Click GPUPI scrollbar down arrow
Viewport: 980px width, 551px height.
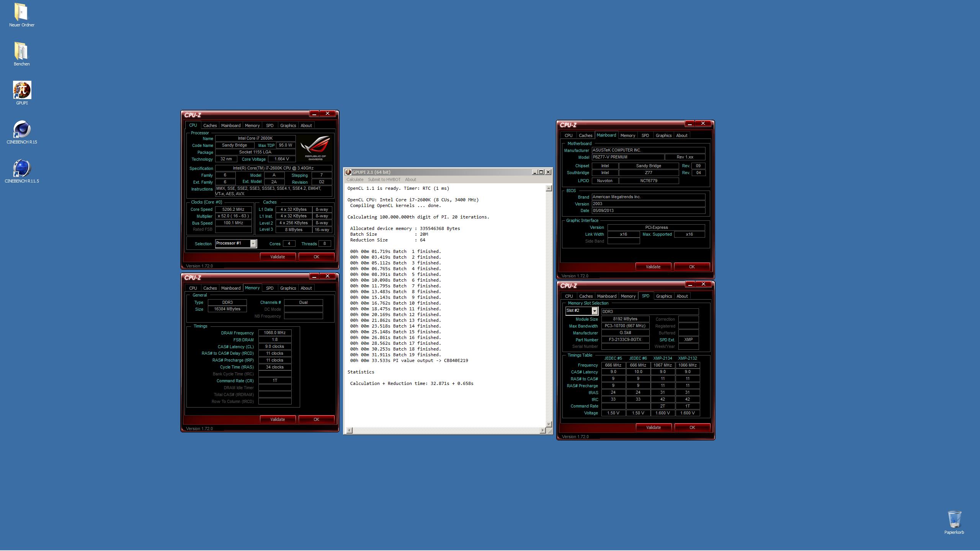[549, 424]
